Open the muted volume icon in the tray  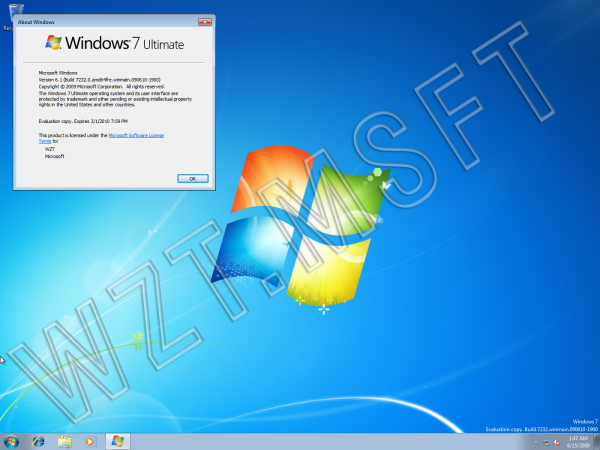click(x=557, y=442)
